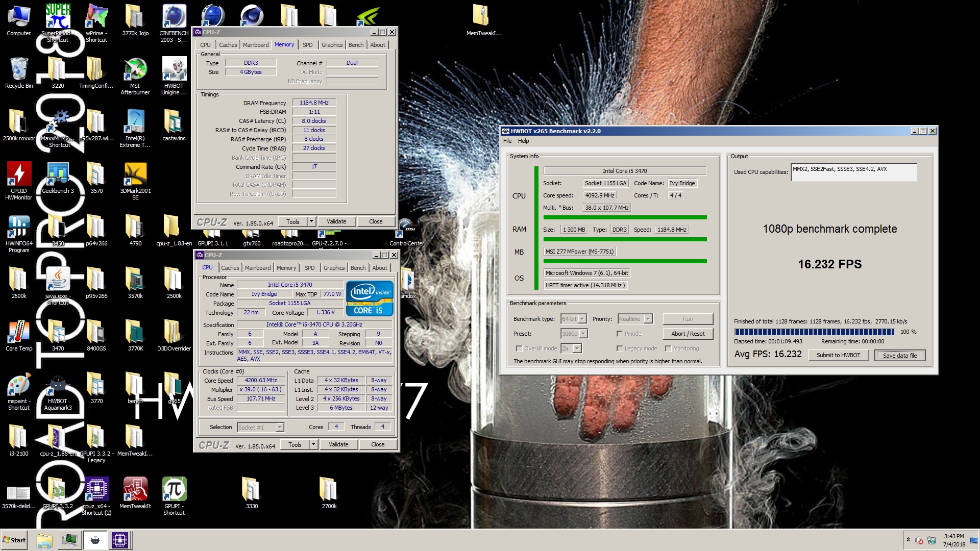This screenshot has height=551, width=980.
Task: Open the D3DOverrider folder icon
Action: (174, 335)
